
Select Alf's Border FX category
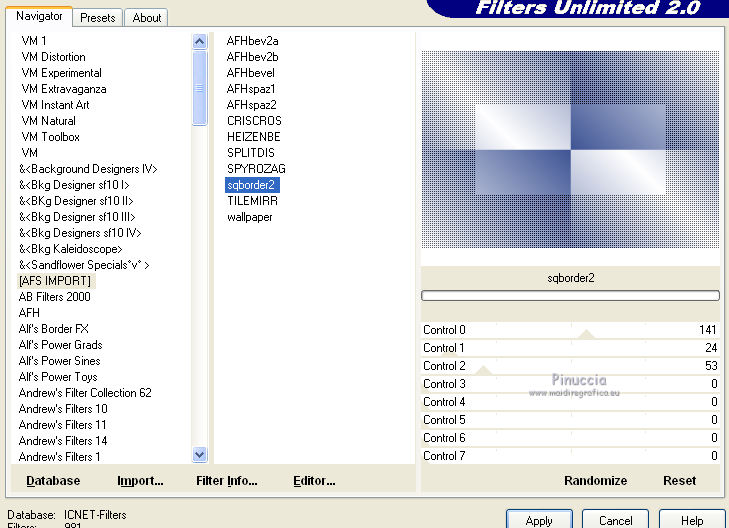pyautogui.click(x=53, y=329)
